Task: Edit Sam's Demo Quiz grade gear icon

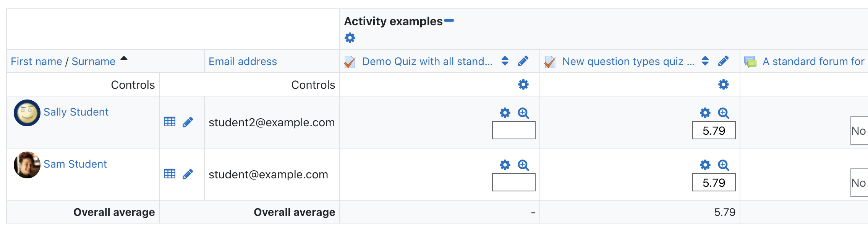Action: (505, 165)
